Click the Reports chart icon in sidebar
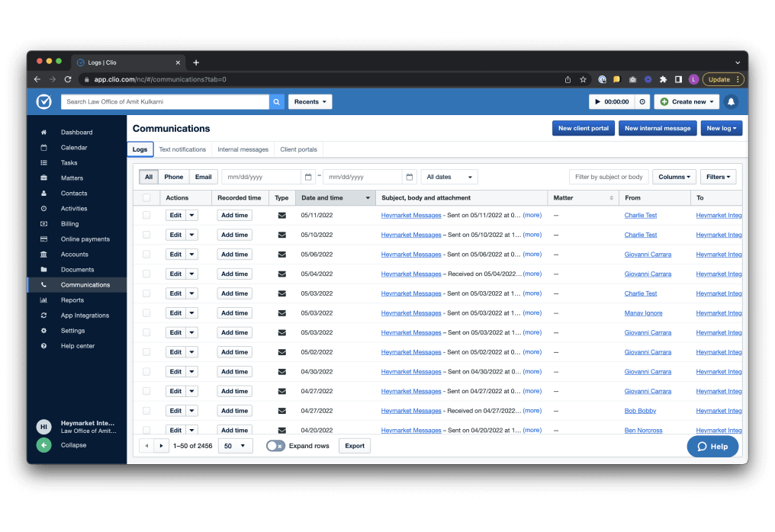This screenshot has height=532, width=775. point(43,300)
